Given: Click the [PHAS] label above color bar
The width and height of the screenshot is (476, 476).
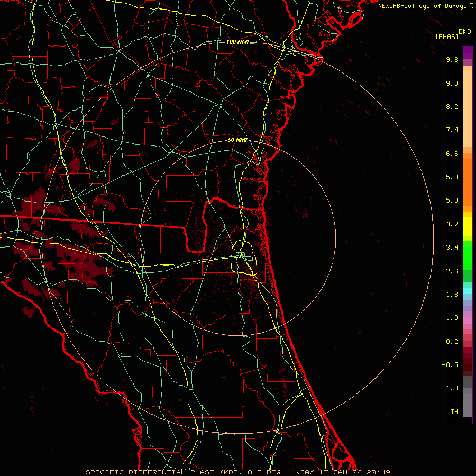Looking at the screenshot, I should tap(447, 36).
